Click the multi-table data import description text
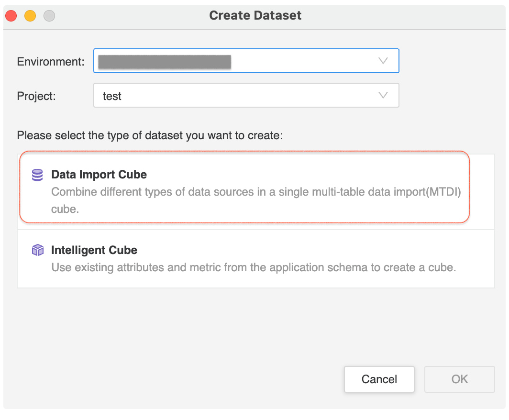 256,200
